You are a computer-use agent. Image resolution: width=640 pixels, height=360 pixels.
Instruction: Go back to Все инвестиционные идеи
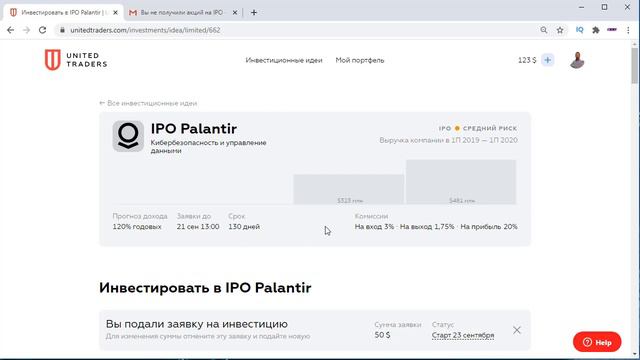[x=148, y=103]
